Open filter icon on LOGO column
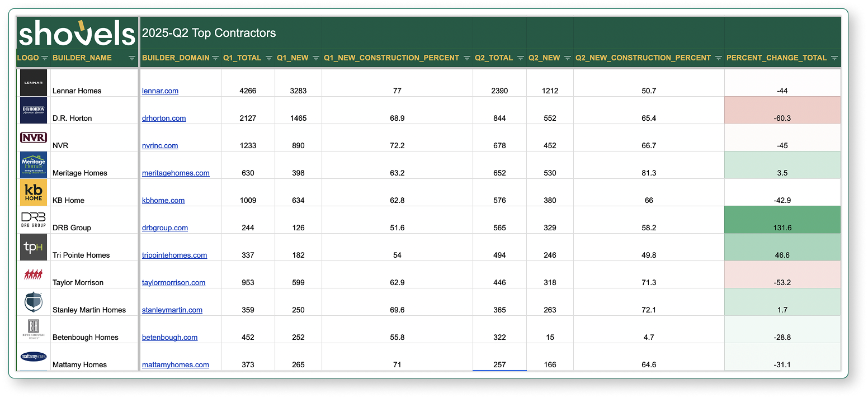Image resolution: width=868 pixels, height=398 pixels. (45, 58)
